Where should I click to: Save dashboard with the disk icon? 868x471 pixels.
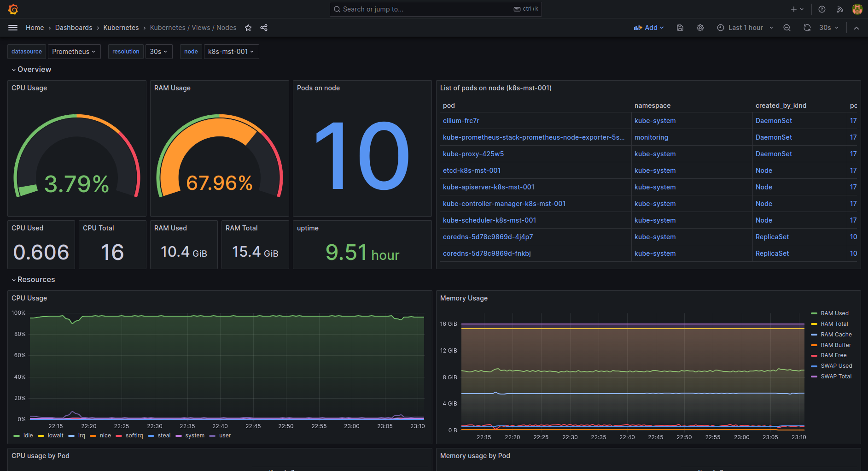(680, 28)
